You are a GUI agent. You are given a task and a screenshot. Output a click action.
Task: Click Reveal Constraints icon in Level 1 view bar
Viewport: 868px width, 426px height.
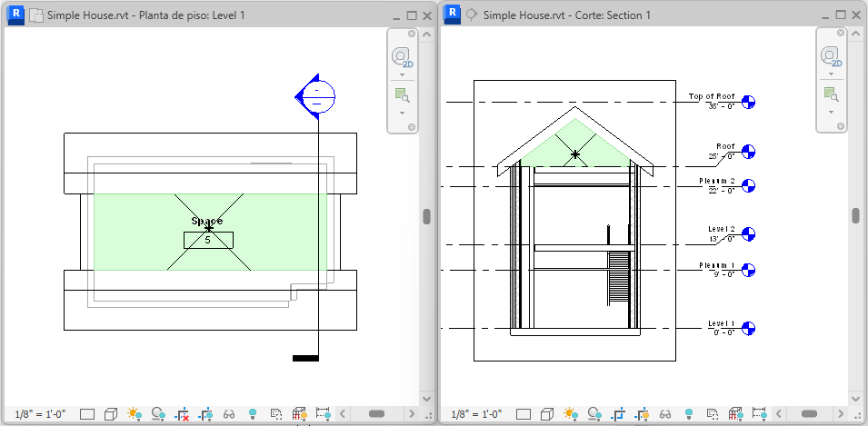323,414
